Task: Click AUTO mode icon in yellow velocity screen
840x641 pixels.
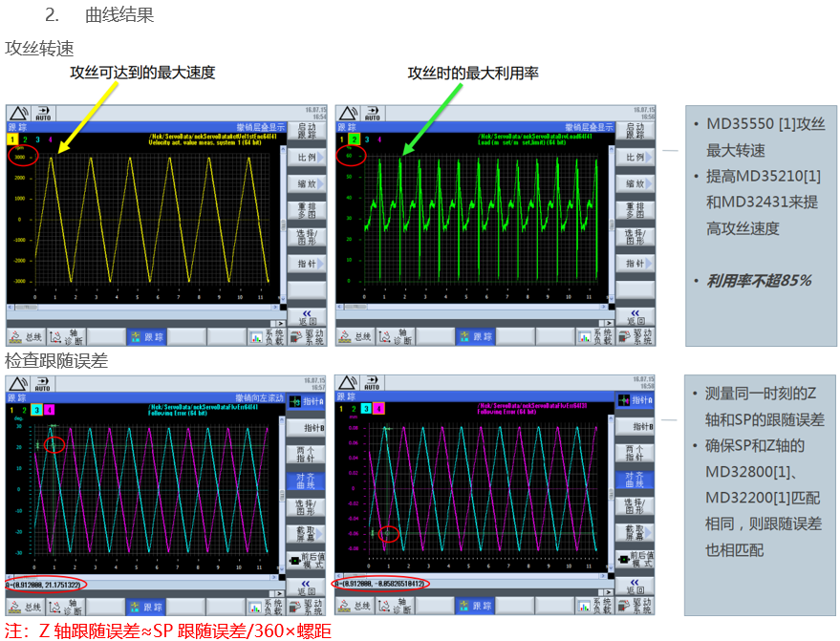Action: point(43,114)
